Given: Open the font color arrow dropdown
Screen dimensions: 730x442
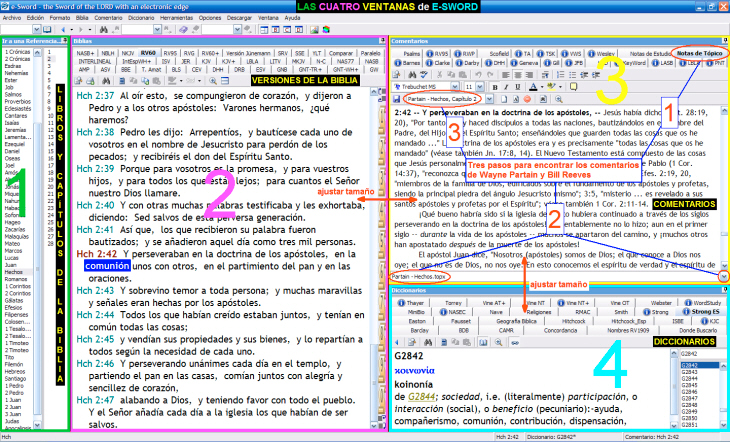Looking at the screenshot, I should [x=541, y=87].
